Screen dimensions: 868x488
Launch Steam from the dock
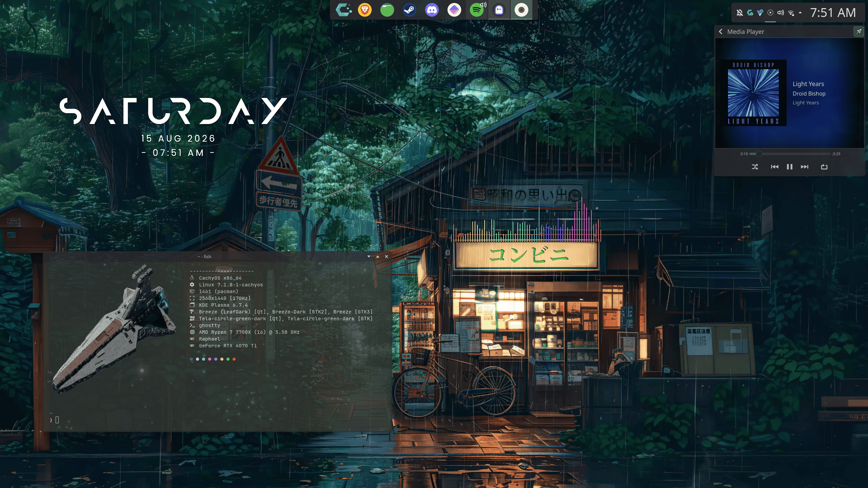[410, 10]
